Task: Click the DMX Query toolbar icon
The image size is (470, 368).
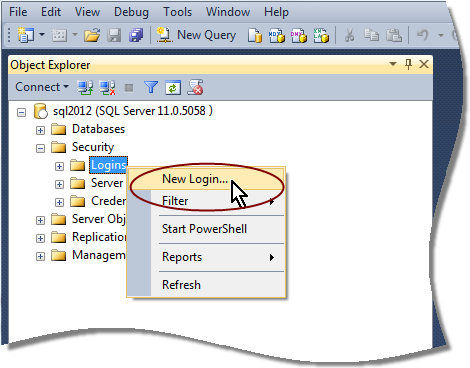Action: point(299,35)
